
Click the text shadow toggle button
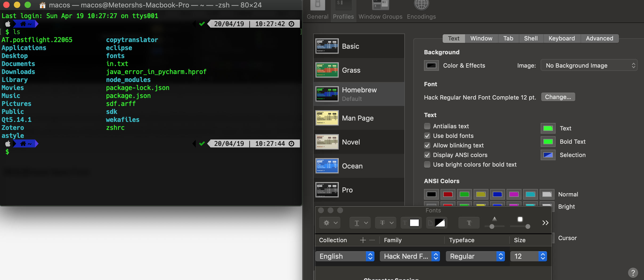point(469,223)
